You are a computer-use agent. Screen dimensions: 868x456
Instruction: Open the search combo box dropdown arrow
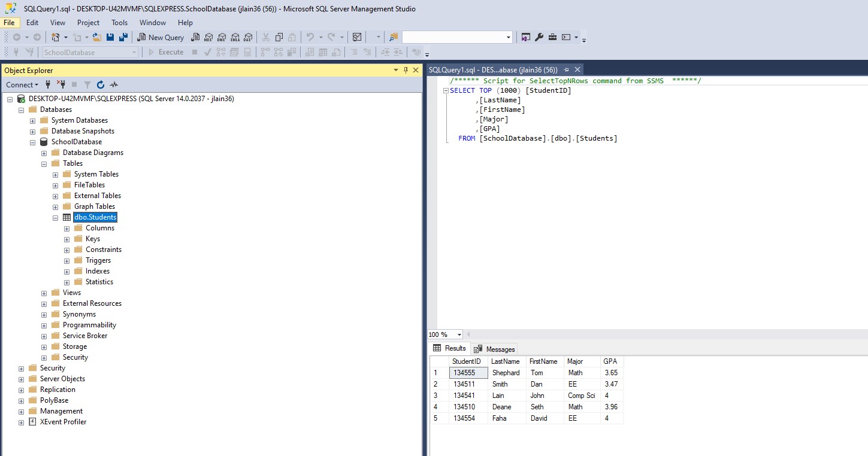pyautogui.click(x=509, y=37)
